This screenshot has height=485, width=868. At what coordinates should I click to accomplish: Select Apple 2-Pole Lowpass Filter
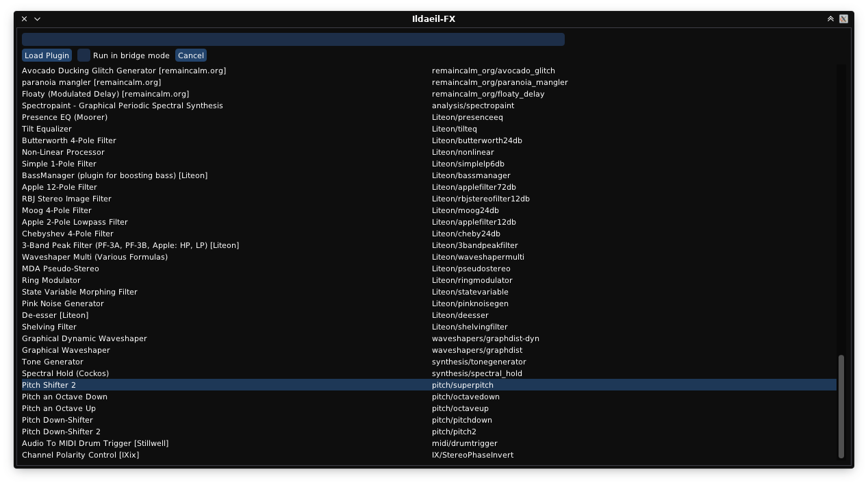pyautogui.click(x=75, y=222)
